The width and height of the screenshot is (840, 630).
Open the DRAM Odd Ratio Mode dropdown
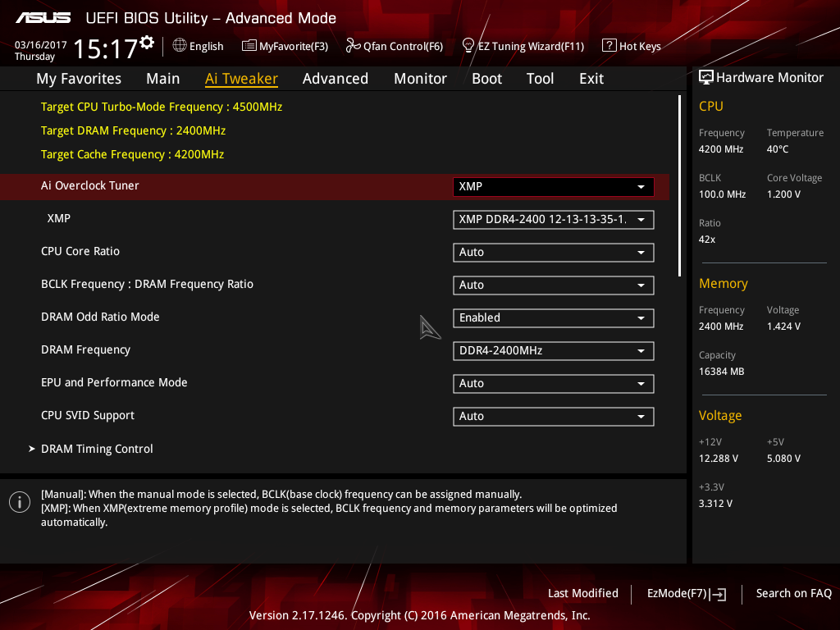[x=554, y=317]
